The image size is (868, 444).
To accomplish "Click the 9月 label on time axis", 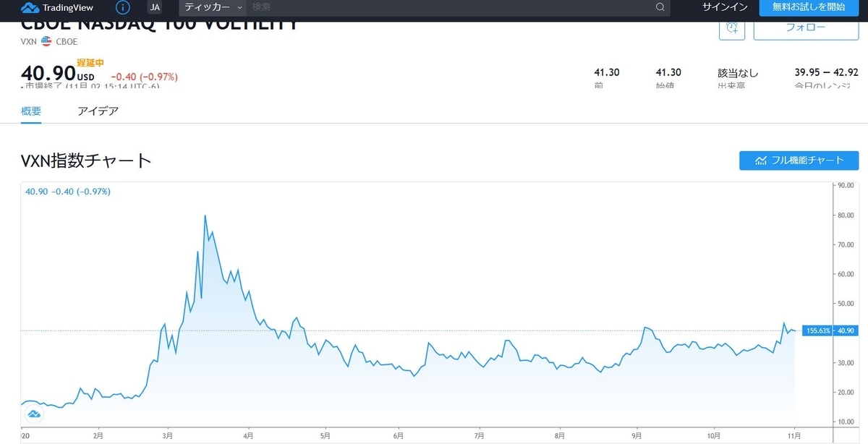I will 638,436.
